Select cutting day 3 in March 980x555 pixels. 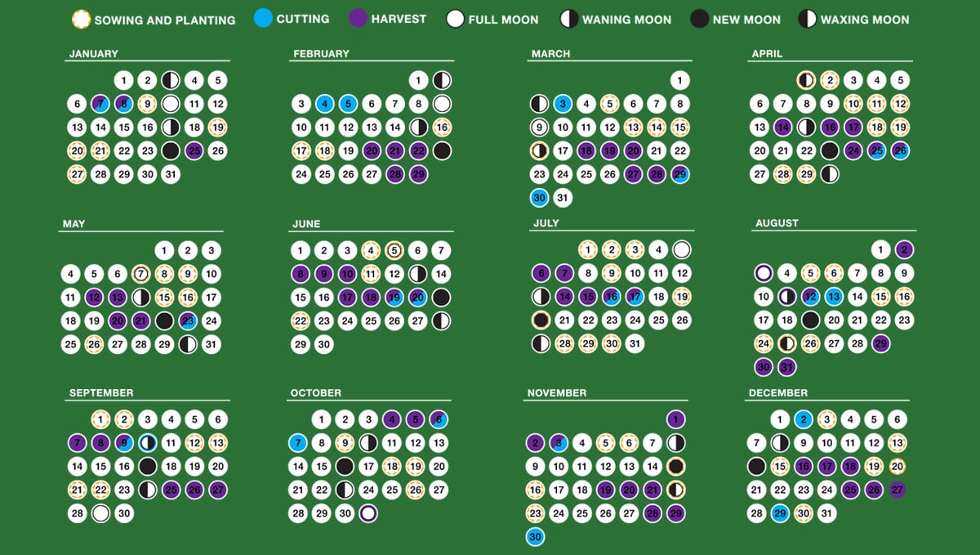click(563, 104)
